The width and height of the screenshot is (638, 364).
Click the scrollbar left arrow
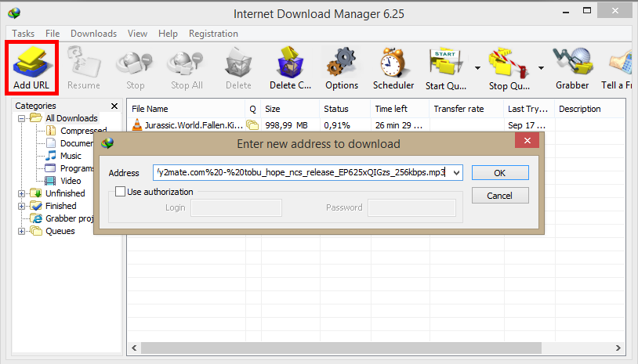134,348
